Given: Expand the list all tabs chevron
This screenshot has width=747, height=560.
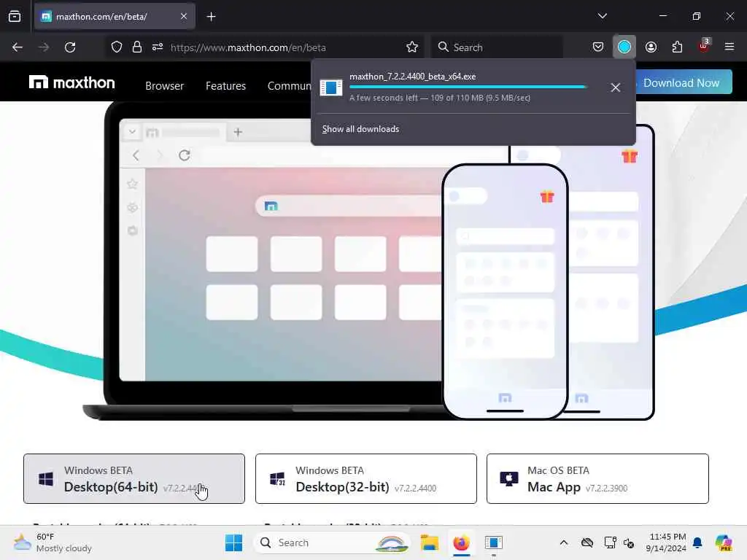Looking at the screenshot, I should tap(602, 16).
